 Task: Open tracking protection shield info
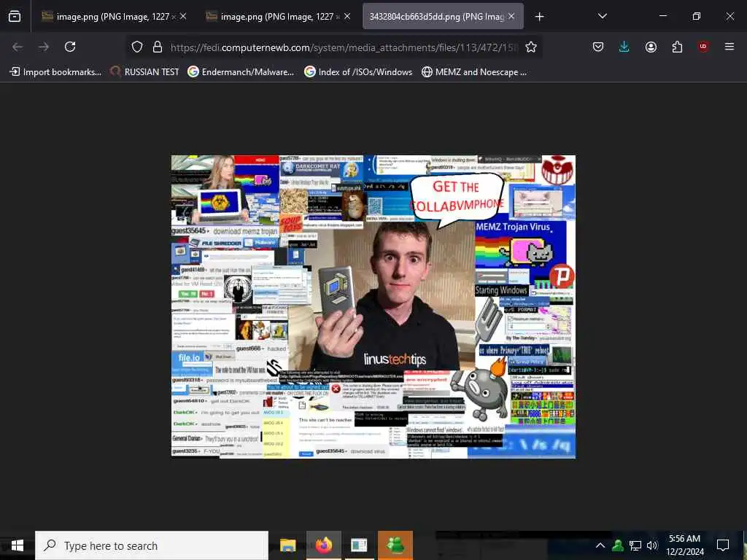pos(137,47)
